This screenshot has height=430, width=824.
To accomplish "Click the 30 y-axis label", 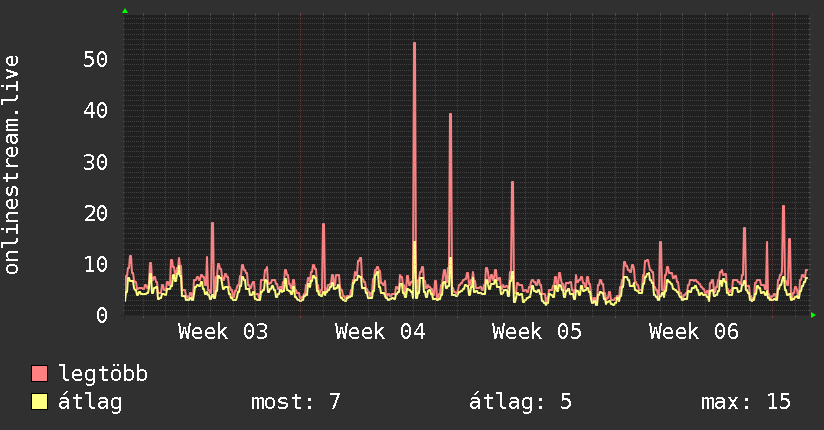I will 96,162.
